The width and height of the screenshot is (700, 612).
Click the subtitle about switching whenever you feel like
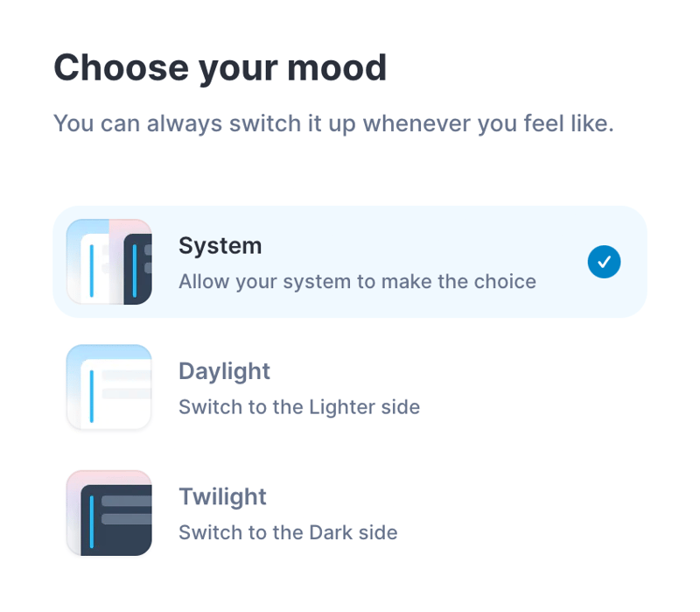[334, 123]
